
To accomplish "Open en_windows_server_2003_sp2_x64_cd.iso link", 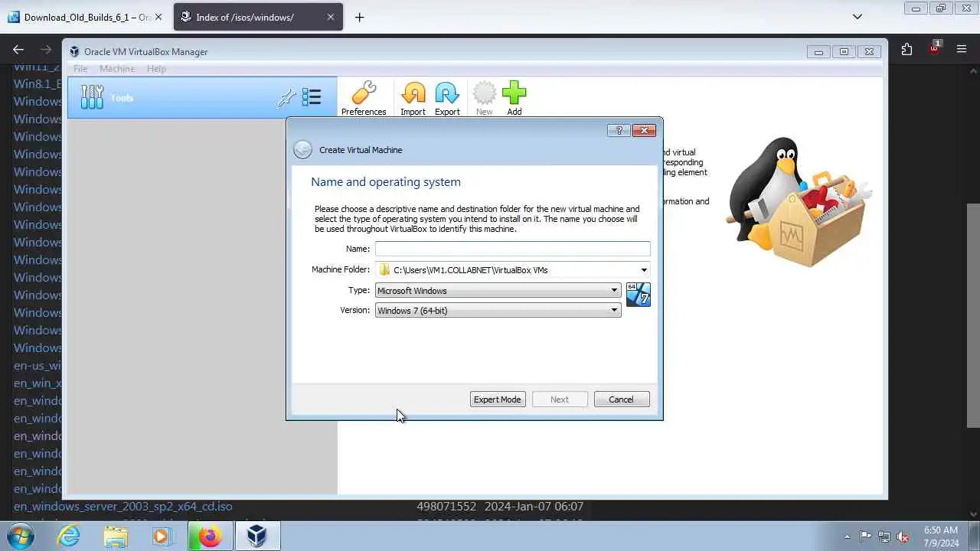I will 123,506.
